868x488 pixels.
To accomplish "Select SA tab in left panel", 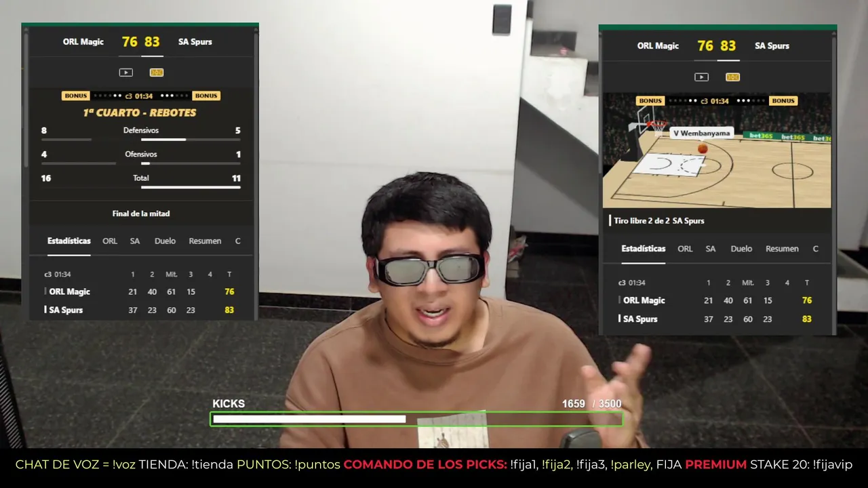I will tap(135, 241).
